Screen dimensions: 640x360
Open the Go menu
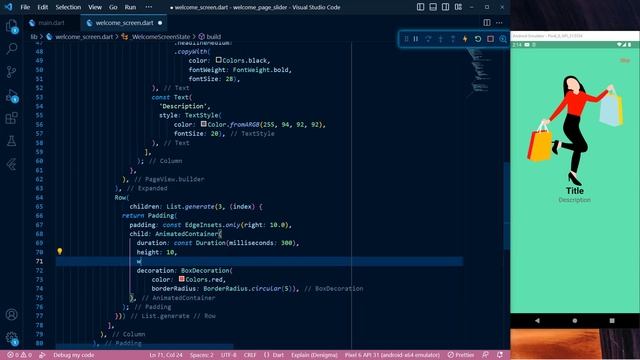pyautogui.click(x=113, y=7)
